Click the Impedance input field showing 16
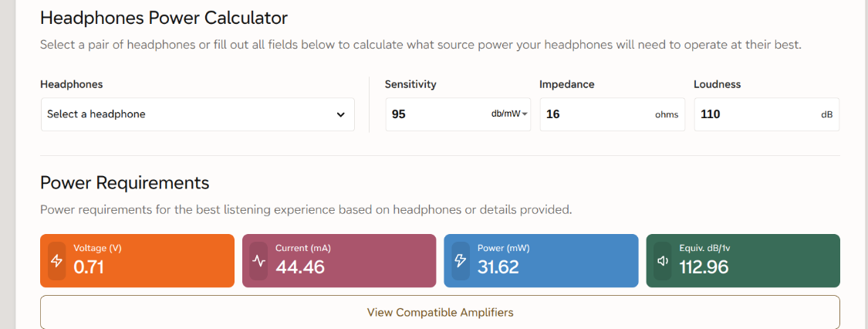The height and width of the screenshot is (329, 868). pyautogui.click(x=595, y=114)
